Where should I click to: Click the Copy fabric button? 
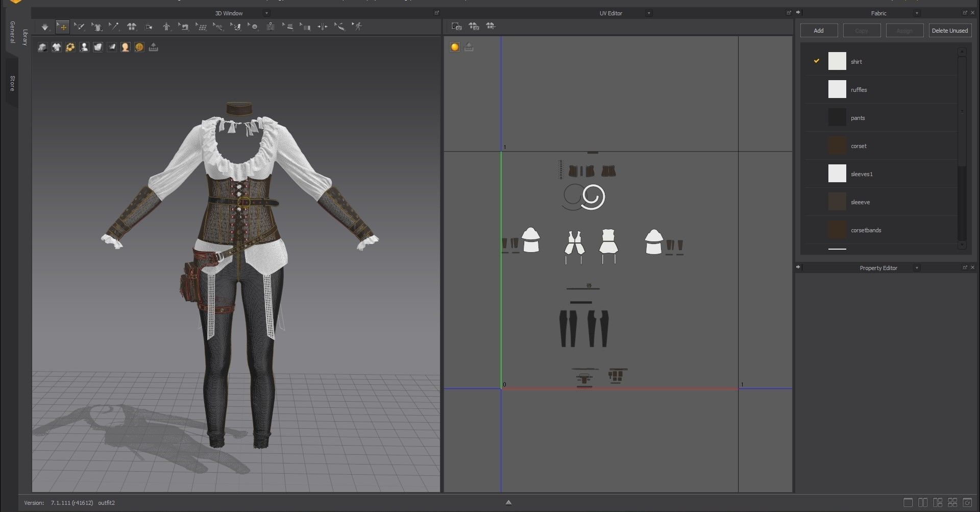(862, 31)
